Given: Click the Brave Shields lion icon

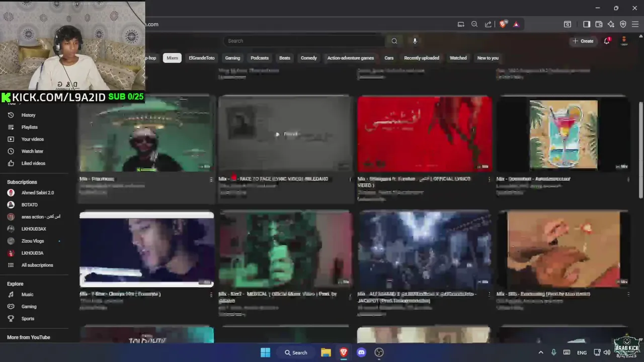Looking at the screenshot, I should [x=503, y=24].
